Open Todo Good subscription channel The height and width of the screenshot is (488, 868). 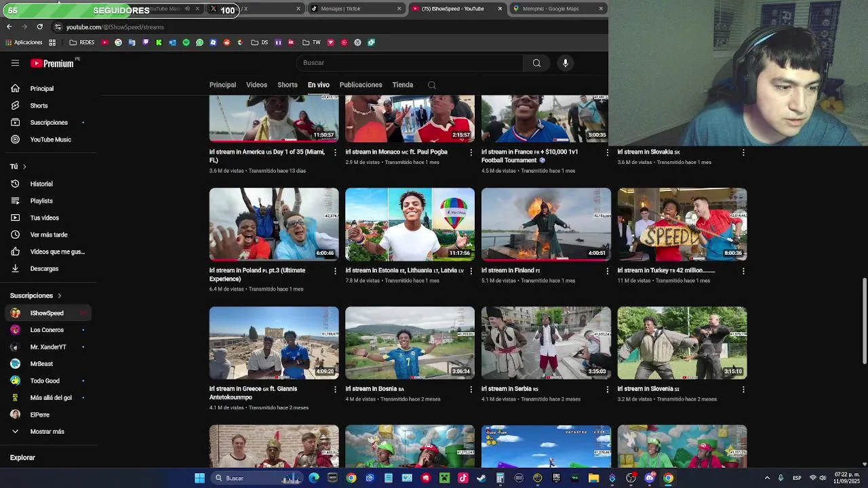tap(48, 381)
